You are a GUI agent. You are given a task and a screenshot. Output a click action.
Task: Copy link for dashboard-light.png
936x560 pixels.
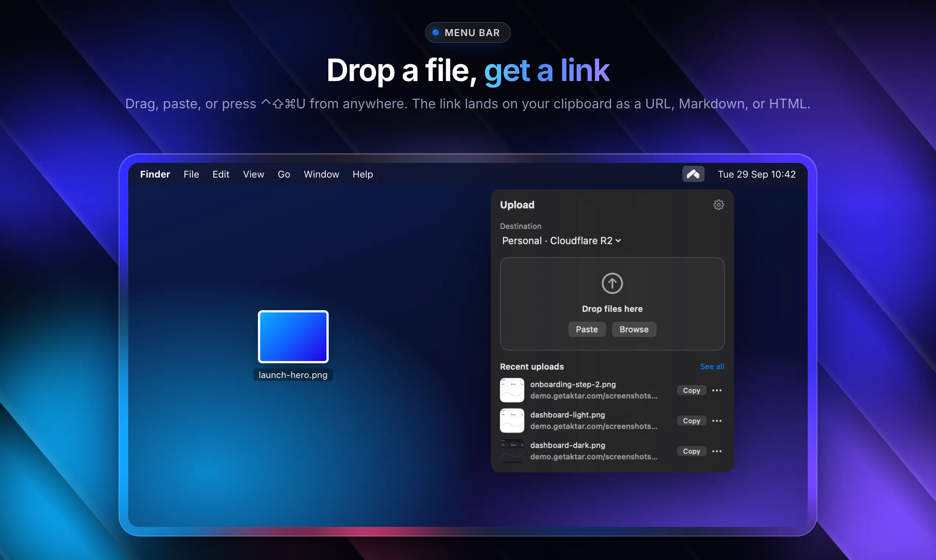click(691, 421)
